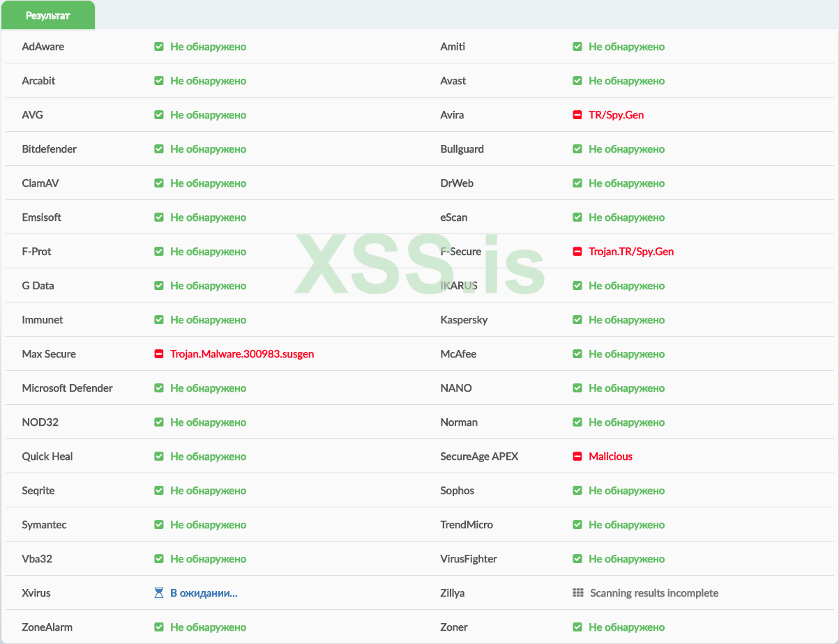
Task: Select the Symantec engine name
Action: click(44, 525)
